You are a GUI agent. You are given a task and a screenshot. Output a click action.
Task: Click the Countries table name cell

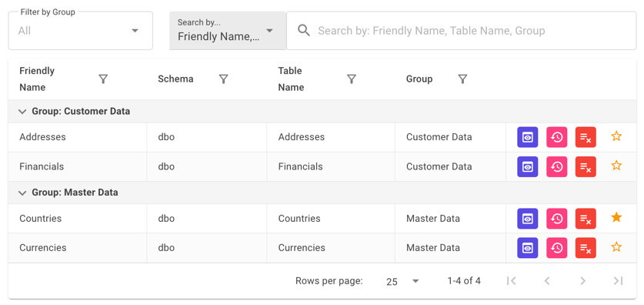point(331,219)
